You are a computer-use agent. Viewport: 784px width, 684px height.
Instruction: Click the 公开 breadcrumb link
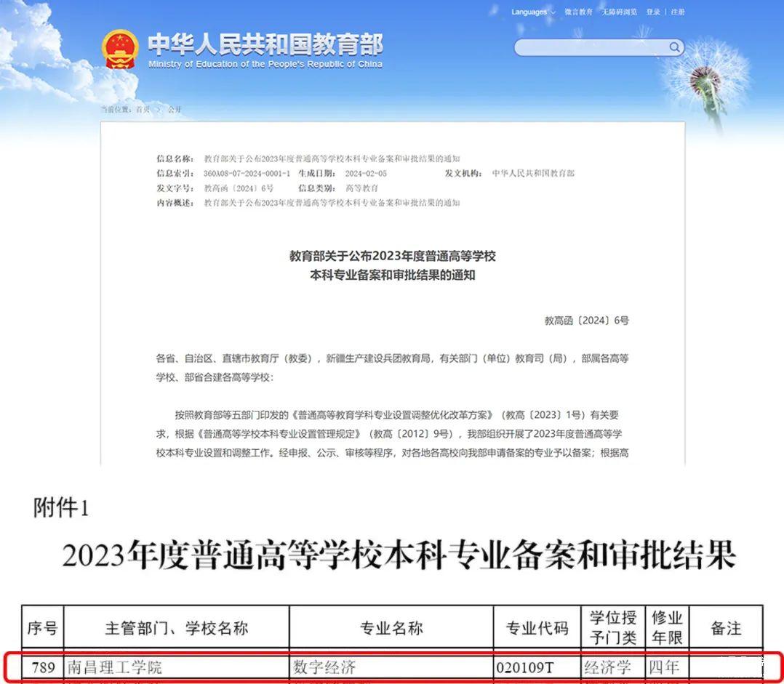tap(175, 110)
